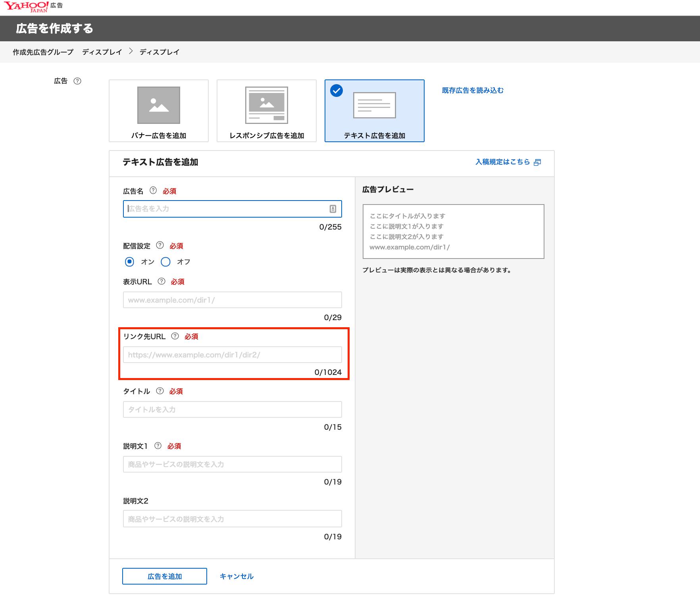Click autofill icon inside 広告名 field
This screenshot has height=606, width=700.
click(x=333, y=209)
